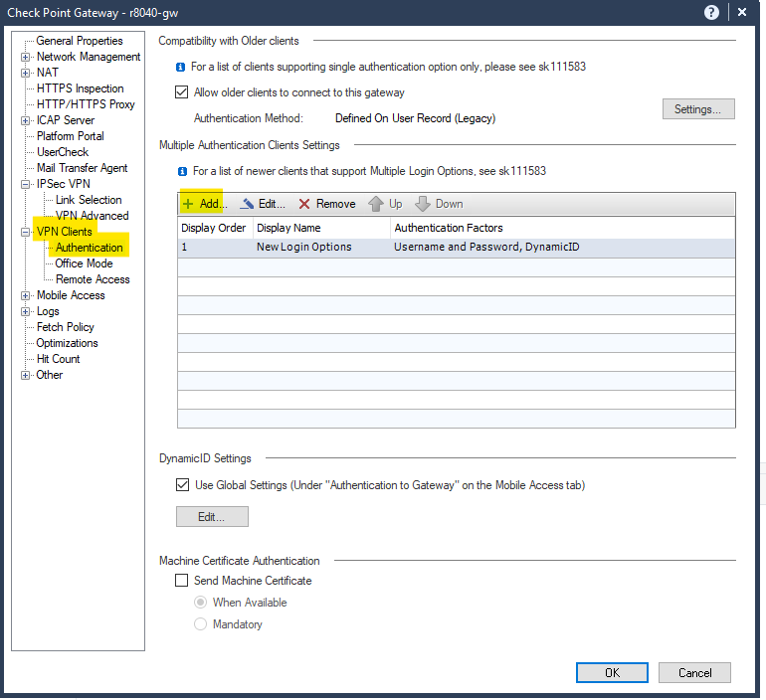Image resolution: width=766 pixels, height=700 pixels.
Task: Expand the Network Management tree node
Action: pos(26,57)
